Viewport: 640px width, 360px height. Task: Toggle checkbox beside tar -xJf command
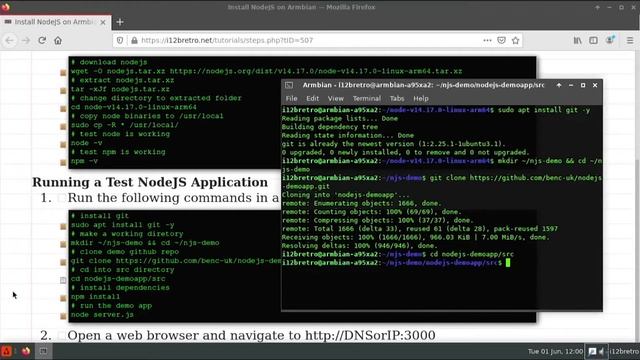click(63, 91)
